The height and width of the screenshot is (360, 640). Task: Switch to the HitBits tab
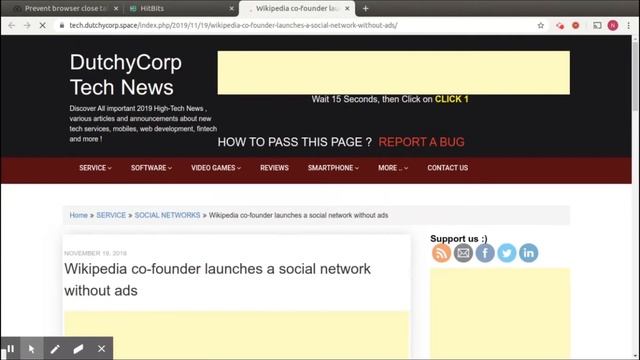[x=180, y=8]
